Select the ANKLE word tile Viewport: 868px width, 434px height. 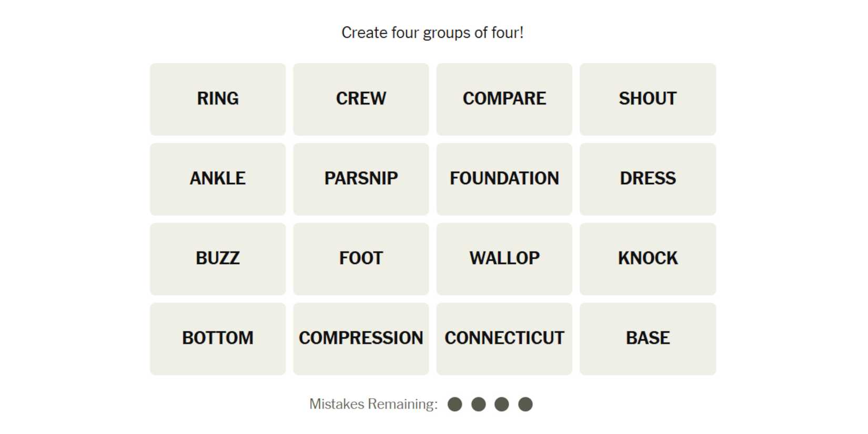coord(218,179)
